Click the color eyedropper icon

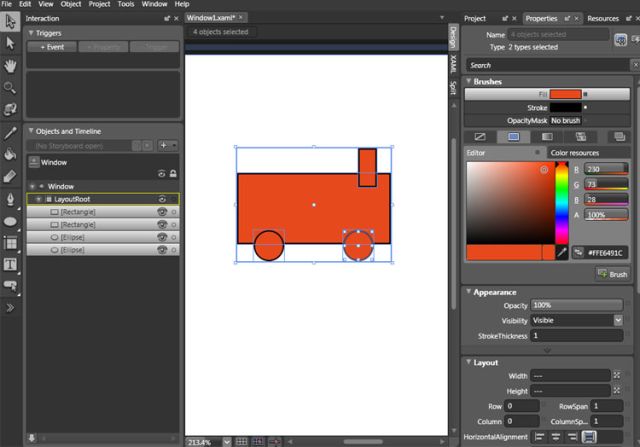(x=562, y=253)
